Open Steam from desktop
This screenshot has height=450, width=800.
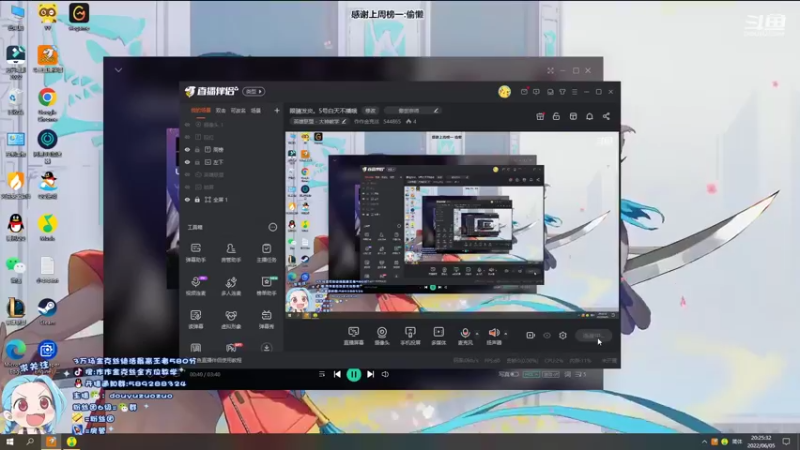47,312
